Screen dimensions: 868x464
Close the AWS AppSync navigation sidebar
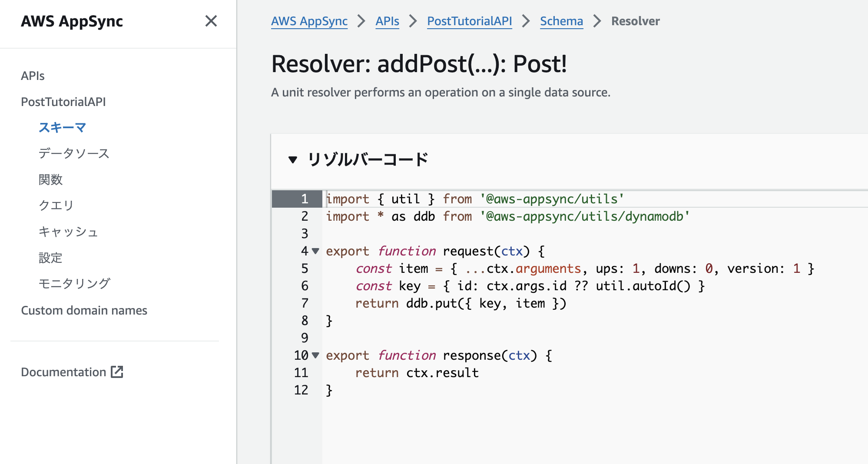coord(211,21)
